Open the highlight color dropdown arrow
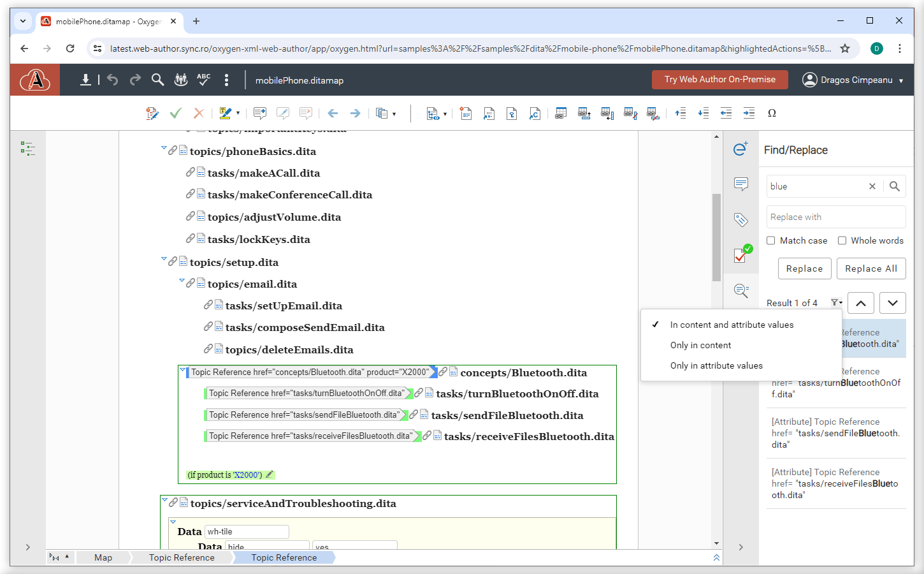Viewport: 924px width, 574px height. 238,114
